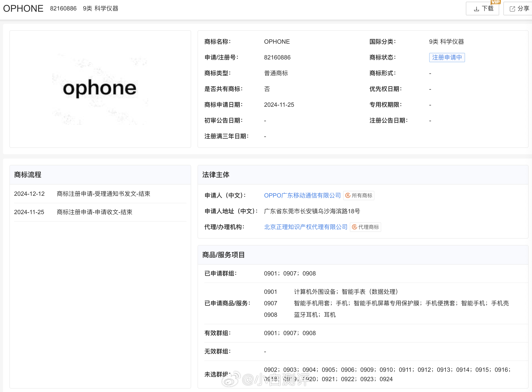
Task: Click the 商标名称 value OPHONE
Action: [x=277, y=42]
